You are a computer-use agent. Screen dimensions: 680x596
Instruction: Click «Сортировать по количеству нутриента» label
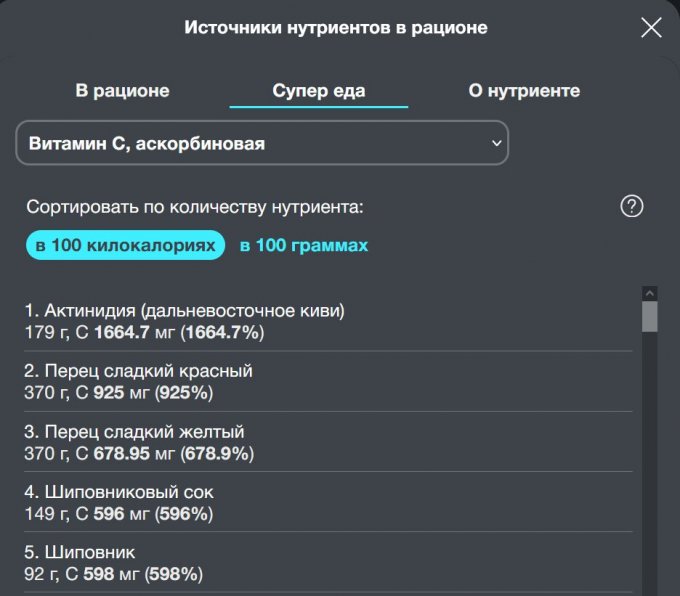pos(195,207)
